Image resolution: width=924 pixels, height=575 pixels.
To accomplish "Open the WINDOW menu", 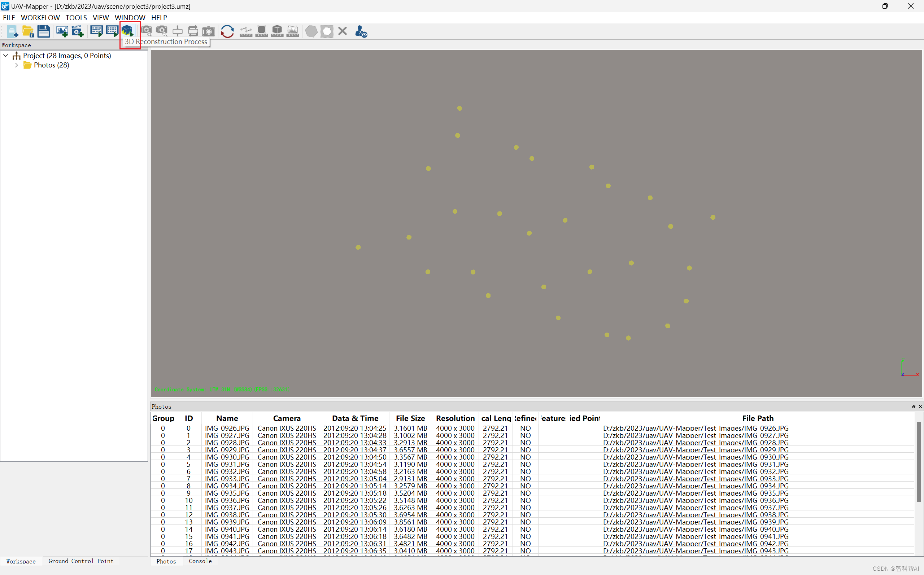I will pos(130,17).
